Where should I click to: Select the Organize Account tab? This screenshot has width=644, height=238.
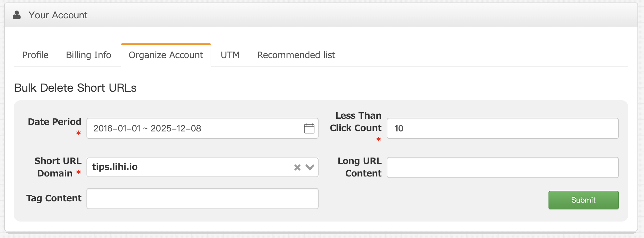(x=166, y=55)
